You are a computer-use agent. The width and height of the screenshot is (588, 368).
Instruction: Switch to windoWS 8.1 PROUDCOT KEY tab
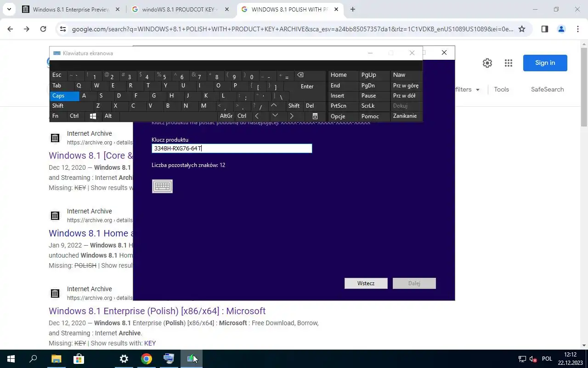[180, 9]
